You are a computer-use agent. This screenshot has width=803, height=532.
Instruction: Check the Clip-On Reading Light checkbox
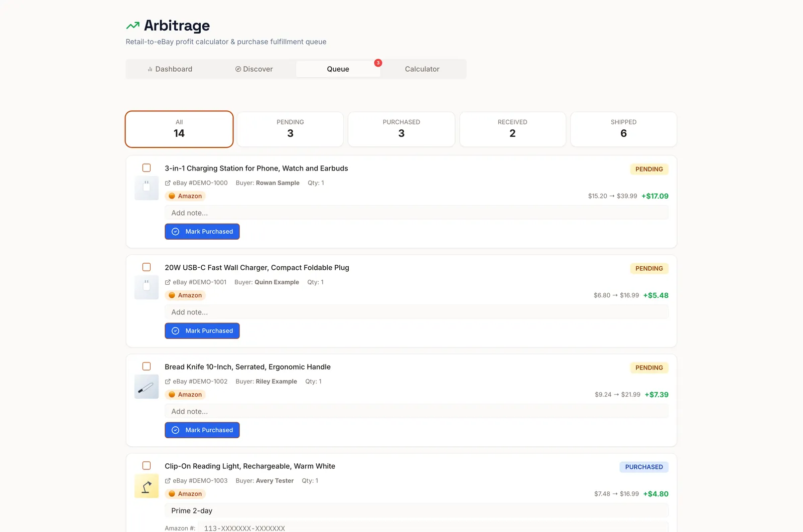pyautogui.click(x=147, y=466)
